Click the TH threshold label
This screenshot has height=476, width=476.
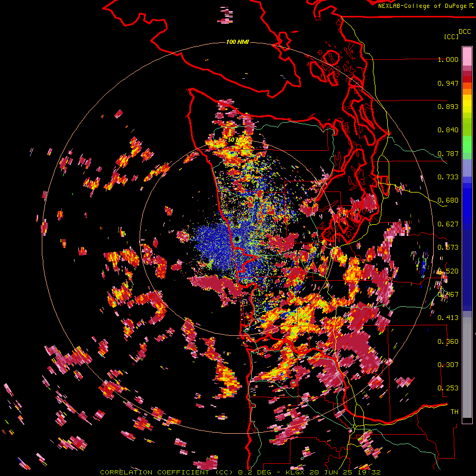point(454,411)
